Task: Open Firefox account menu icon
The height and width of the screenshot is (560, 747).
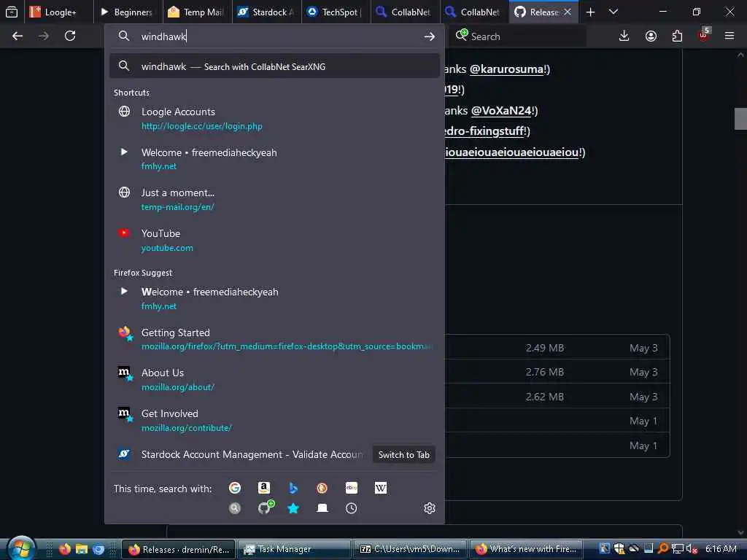Action: (x=651, y=36)
